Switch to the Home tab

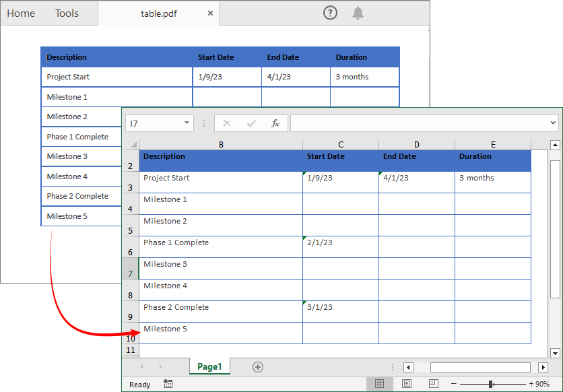pyautogui.click(x=21, y=13)
